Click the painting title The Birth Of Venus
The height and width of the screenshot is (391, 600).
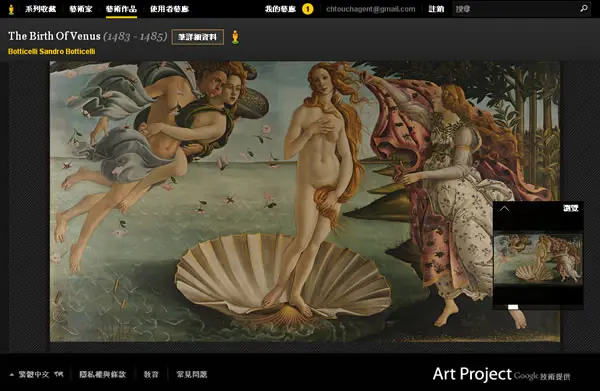click(54, 36)
